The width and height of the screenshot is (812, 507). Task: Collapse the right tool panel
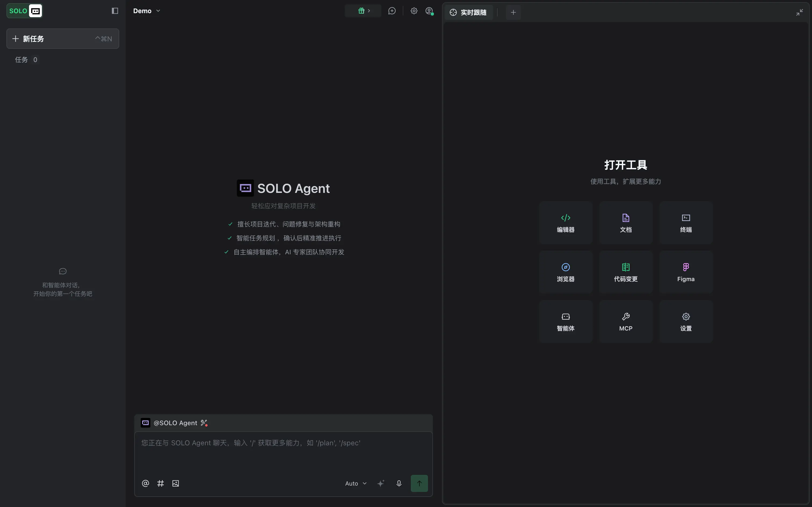(800, 12)
